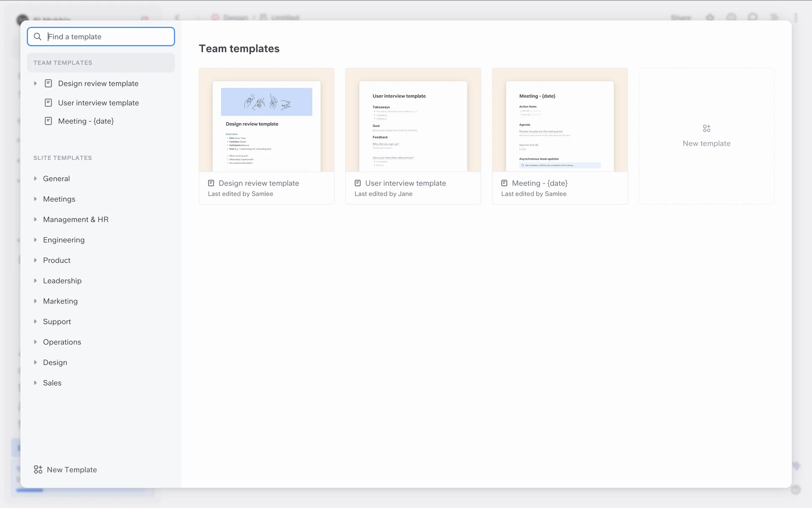The height and width of the screenshot is (508, 812).
Task: Select User interview template in sidebar
Action: pos(98,103)
